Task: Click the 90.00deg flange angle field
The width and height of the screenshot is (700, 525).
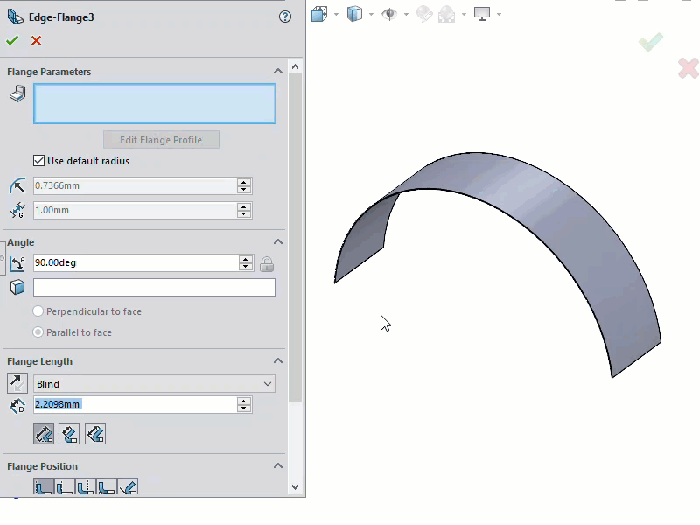Action: (x=135, y=263)
